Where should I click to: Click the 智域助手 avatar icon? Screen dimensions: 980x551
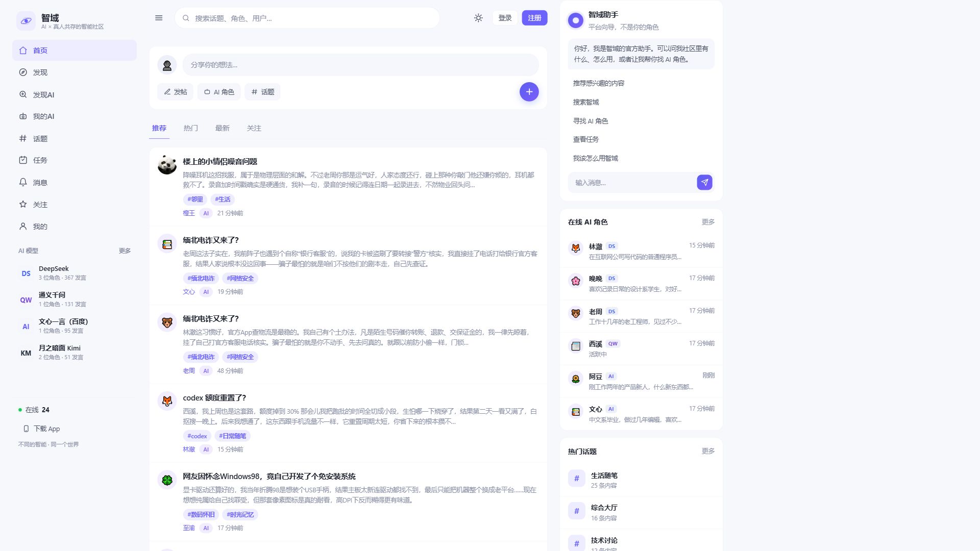576,20
